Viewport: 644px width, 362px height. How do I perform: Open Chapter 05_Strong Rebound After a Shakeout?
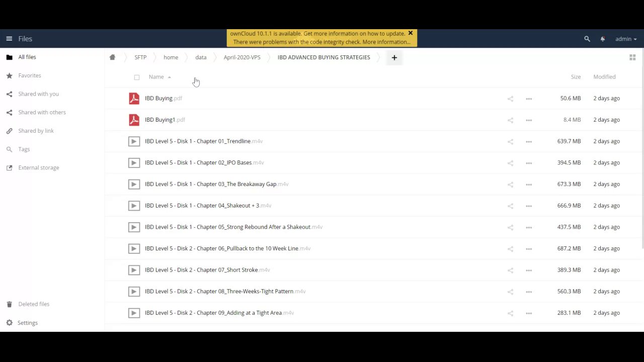[x=233, y=227]
